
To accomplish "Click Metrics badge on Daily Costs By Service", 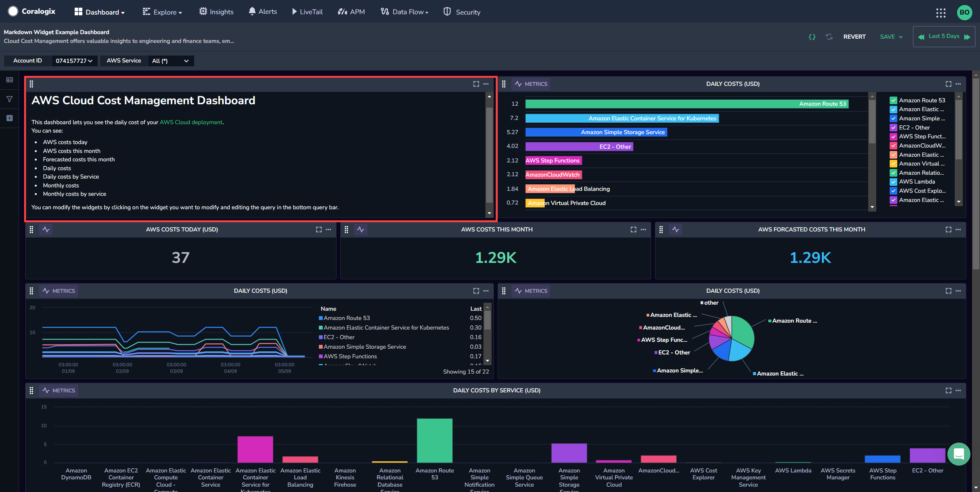I will (59, 390).
